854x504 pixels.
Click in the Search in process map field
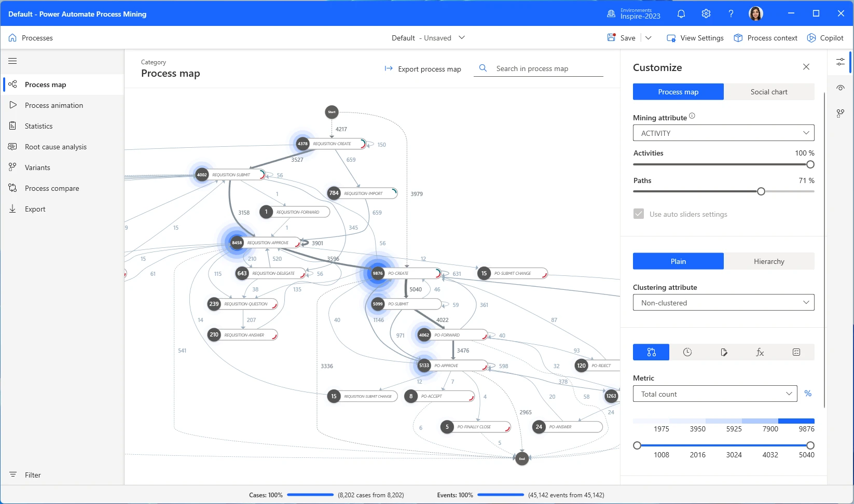click(540, 68)
